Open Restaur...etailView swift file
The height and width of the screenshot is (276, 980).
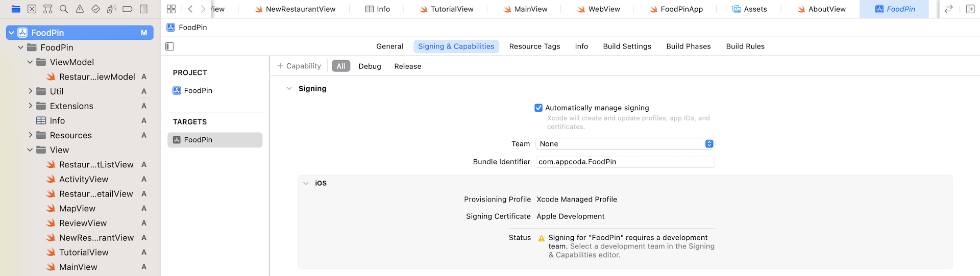(89, 194)
